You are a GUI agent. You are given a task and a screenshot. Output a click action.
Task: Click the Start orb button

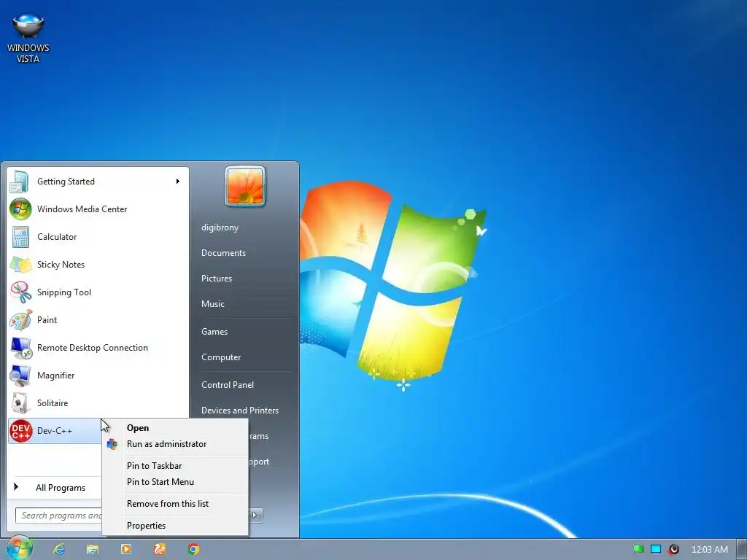coord(19,548)
